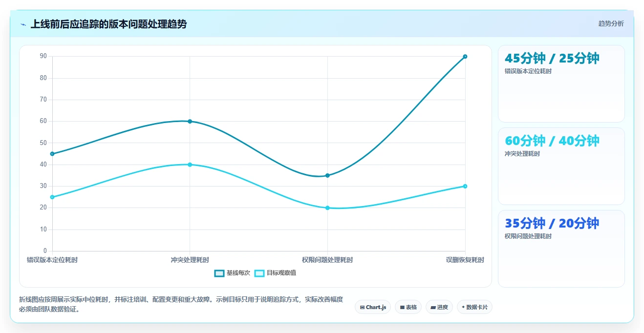
Task: Click the lightning icon beside the title
Action: [23, 24]
